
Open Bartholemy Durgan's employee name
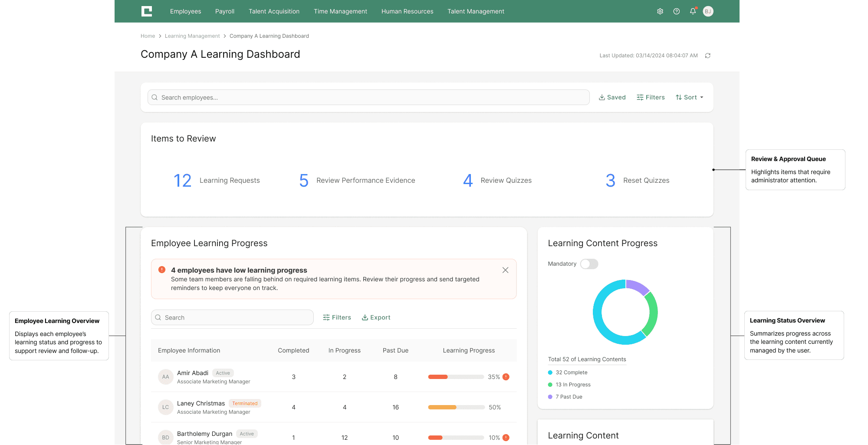coord(205,434)
